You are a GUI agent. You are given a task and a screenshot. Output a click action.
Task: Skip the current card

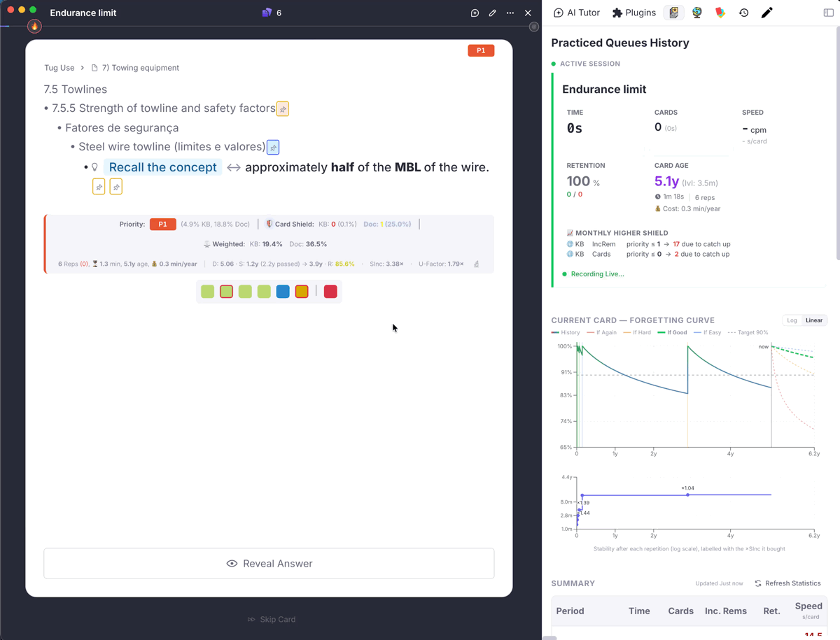click(272, 620)
